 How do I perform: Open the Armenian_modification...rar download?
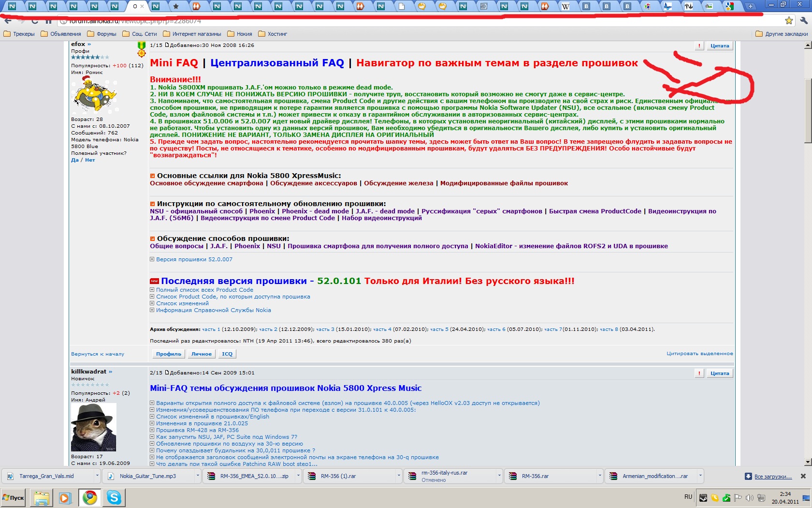tap(650, 476)
